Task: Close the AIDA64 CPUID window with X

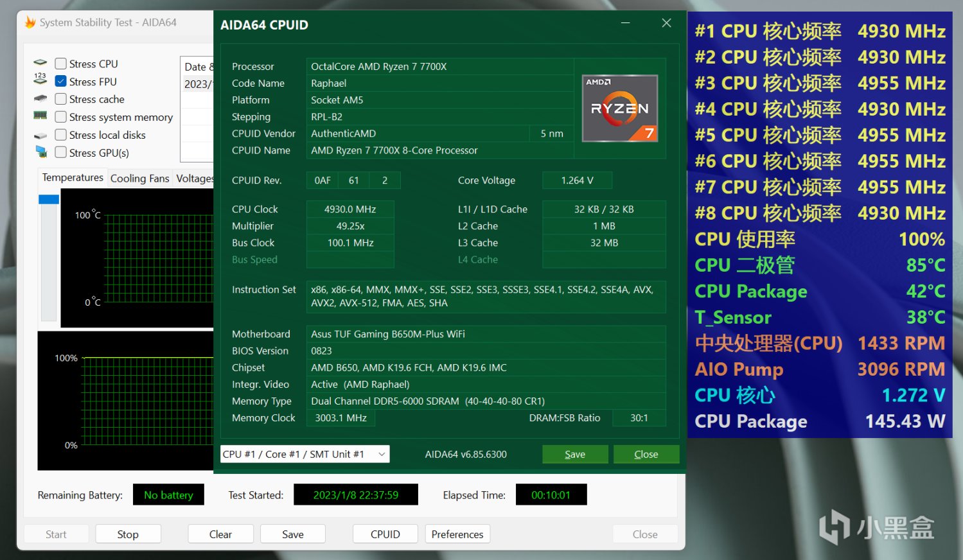Action: 667,23
